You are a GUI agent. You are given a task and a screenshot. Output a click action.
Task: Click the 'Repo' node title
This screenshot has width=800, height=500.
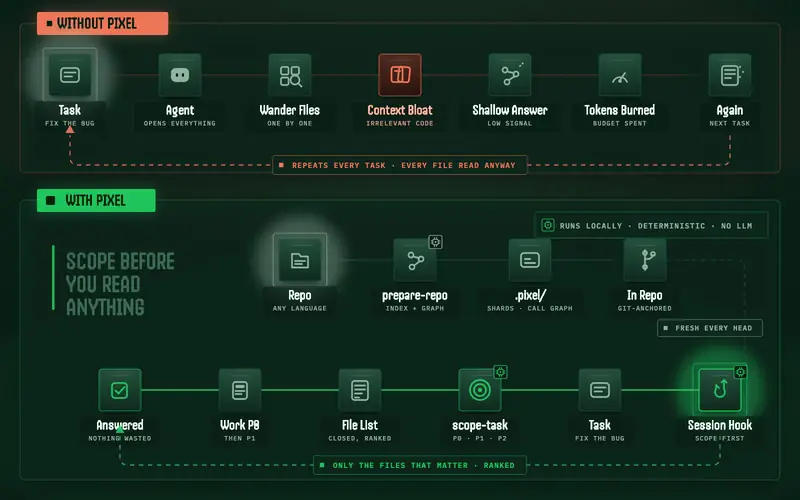[x=300, y=295]
